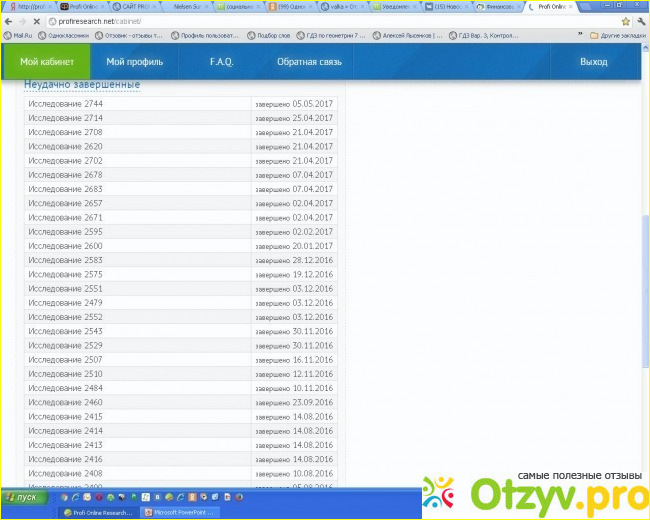Go to the Мой профиль menu item

[134, 62]
